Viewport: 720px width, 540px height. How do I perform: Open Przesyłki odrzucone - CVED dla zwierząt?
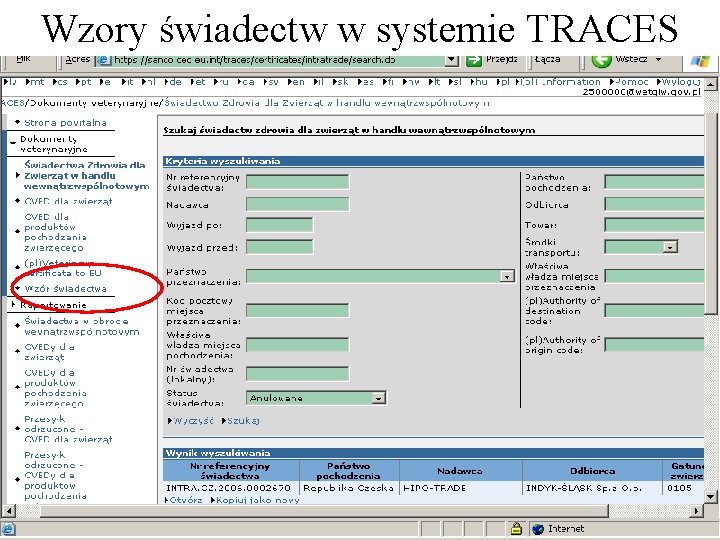[68, 429]
